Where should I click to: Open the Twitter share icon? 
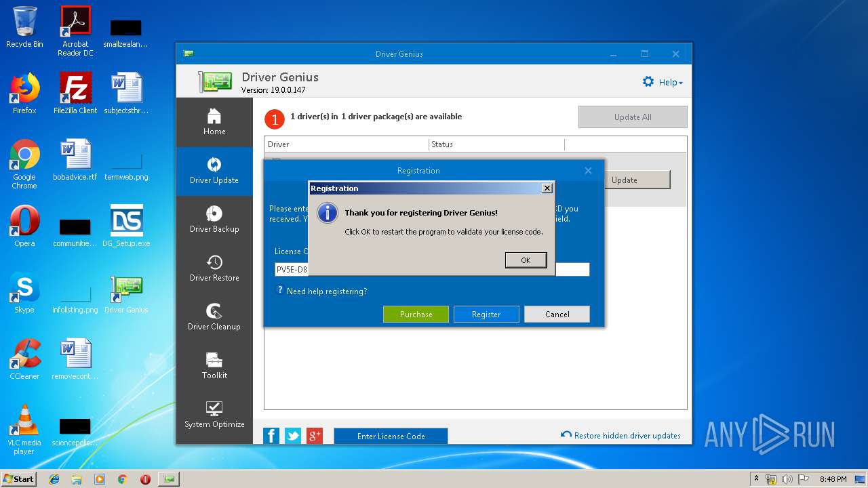click(293, 436)
